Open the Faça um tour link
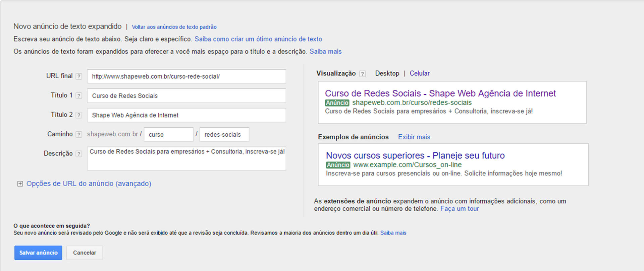 click(x=460, y=209)
